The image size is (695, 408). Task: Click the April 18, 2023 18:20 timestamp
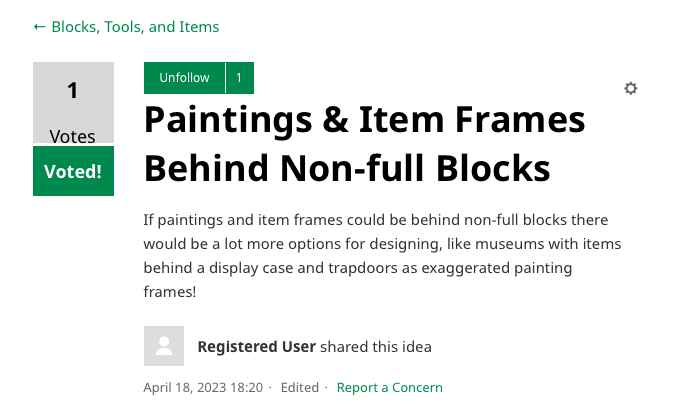203,387
